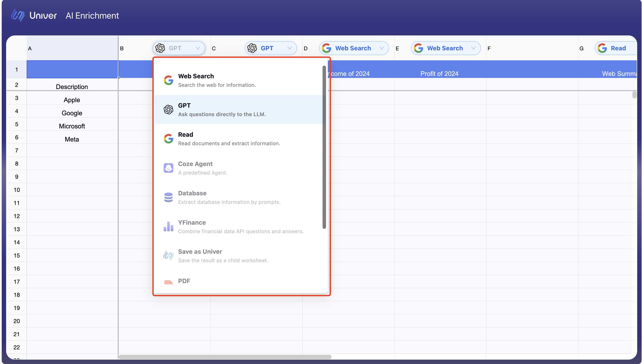This screenshot has width=642, height=364.
Task: Select row 15 header
Action: pyautogui.click(x=16, y=255)
